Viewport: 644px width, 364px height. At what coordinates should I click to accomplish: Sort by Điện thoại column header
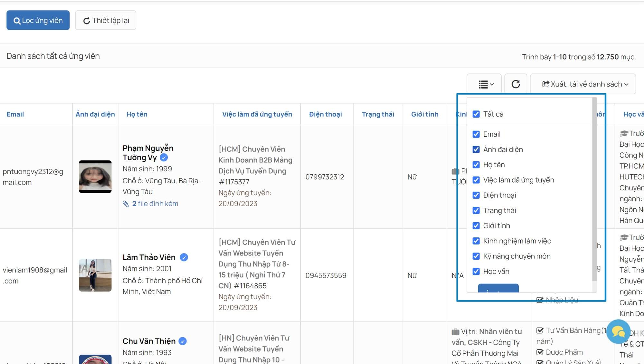coord(325,114)
